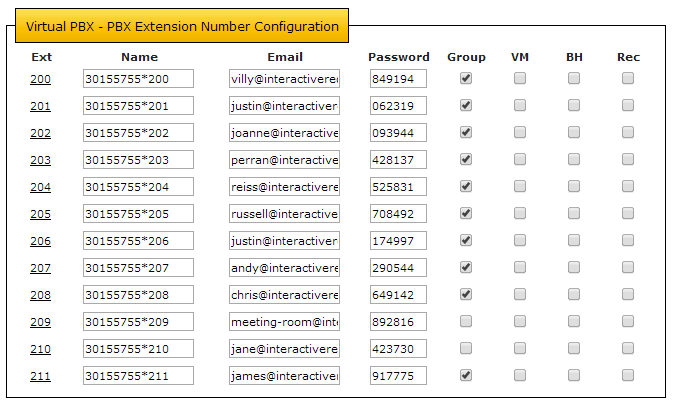Click Email field starting with chris@
Screen dimensions: 677x407
pos(285,295)
